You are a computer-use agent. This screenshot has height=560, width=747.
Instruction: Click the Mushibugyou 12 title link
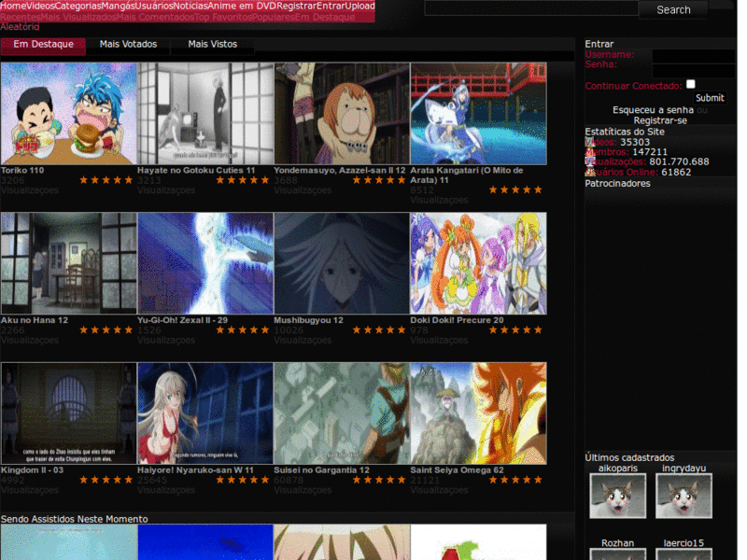point(308,320)
